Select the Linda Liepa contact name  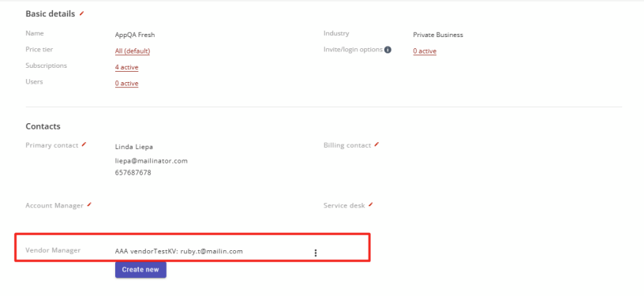tap(134, 147)
